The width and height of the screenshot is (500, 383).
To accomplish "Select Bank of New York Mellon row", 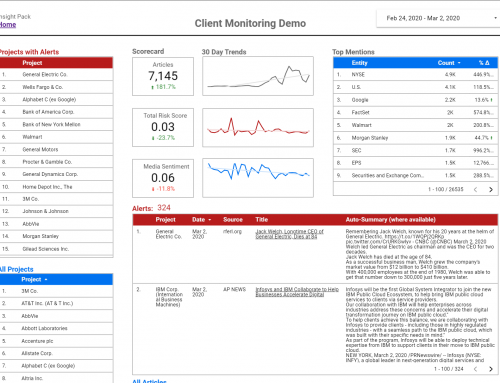I will (56, 124).
